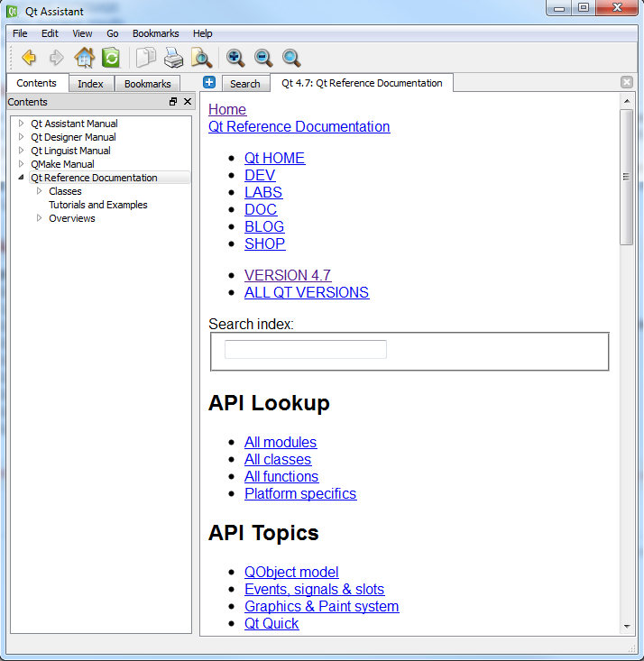Expand QMake Manual tree node

pyautogui.click(x=21, y=163)
